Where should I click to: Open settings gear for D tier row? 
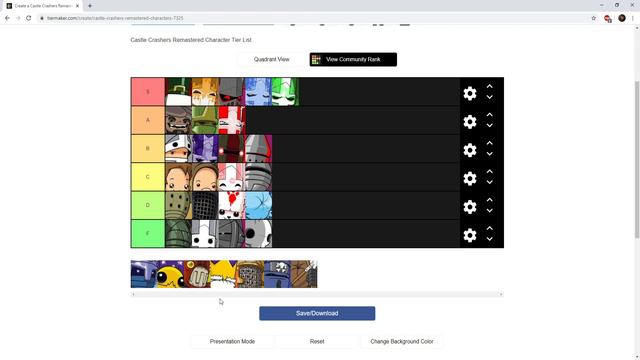coord(470,207)
